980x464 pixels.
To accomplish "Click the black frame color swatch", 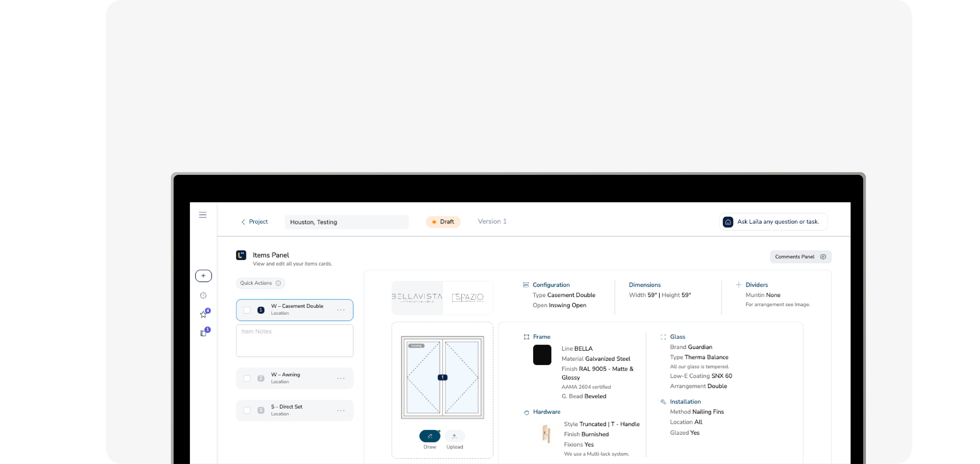I will tap(542, 355).
